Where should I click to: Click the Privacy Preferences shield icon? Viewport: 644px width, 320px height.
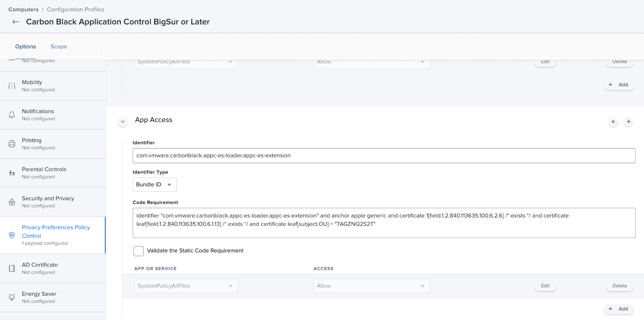tap(12, 235)
